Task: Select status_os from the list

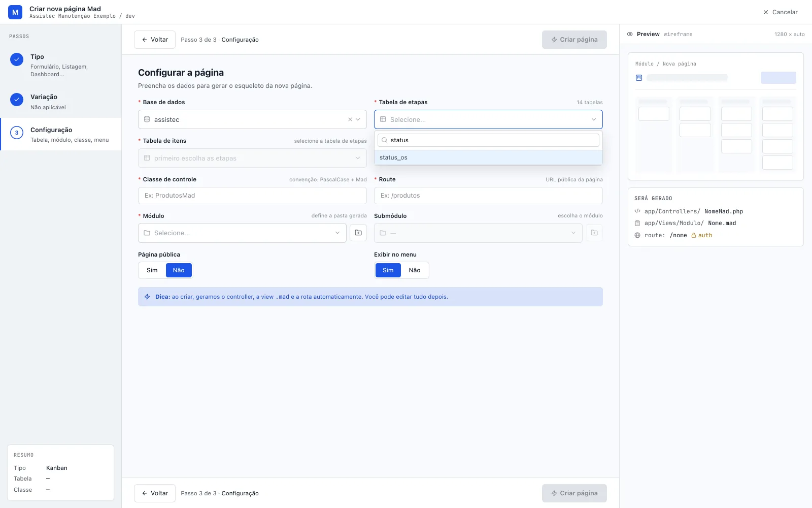Action: click(x=488, y=157)
